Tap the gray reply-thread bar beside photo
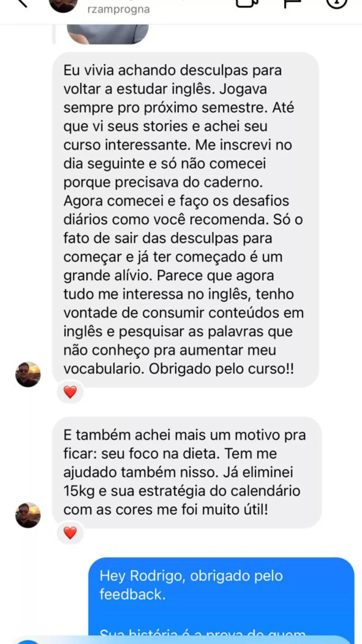 coord(54,34)
